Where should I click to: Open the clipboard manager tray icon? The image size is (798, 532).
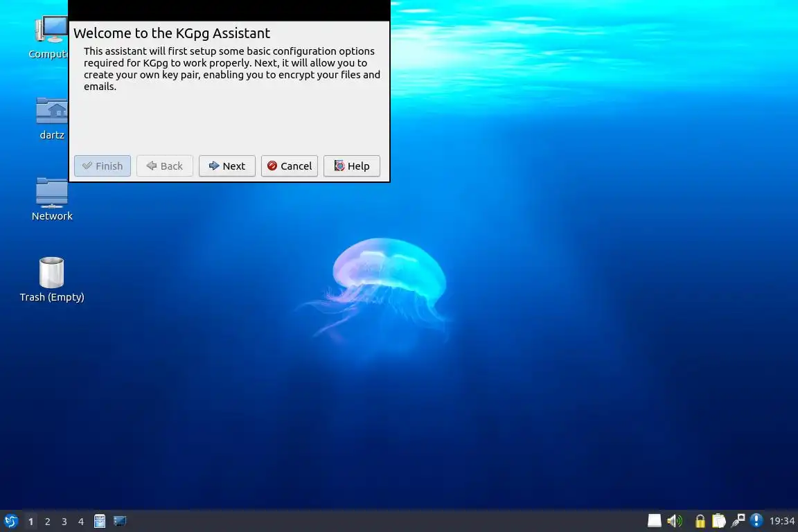click(x=718, y=520)
